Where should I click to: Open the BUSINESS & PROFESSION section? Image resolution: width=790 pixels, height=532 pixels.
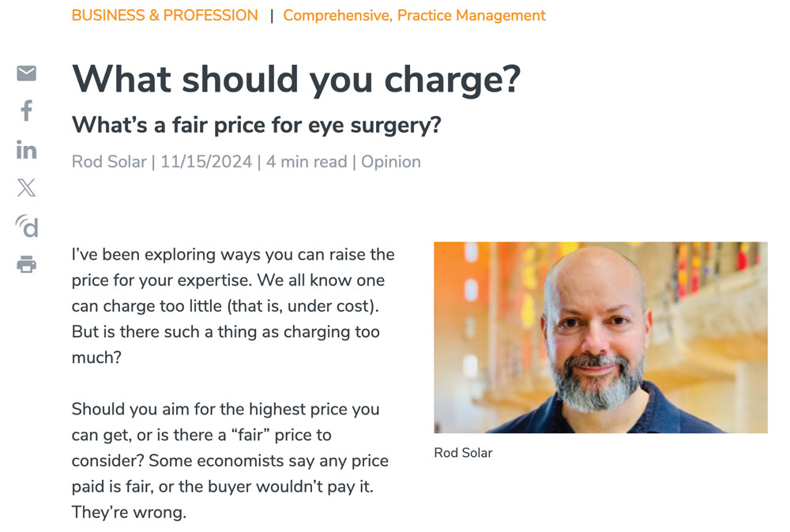164,15
